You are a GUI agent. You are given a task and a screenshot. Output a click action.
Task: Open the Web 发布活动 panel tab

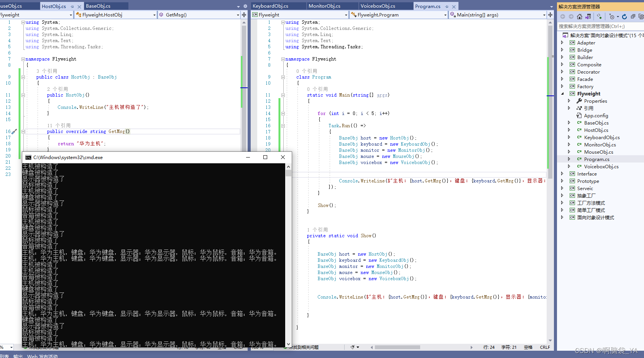(x=43, y=356)
